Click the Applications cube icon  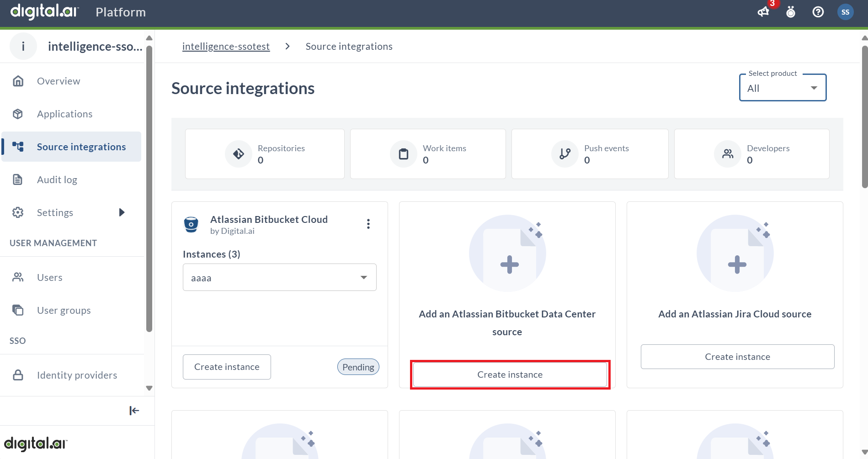(x=18, y=114)
